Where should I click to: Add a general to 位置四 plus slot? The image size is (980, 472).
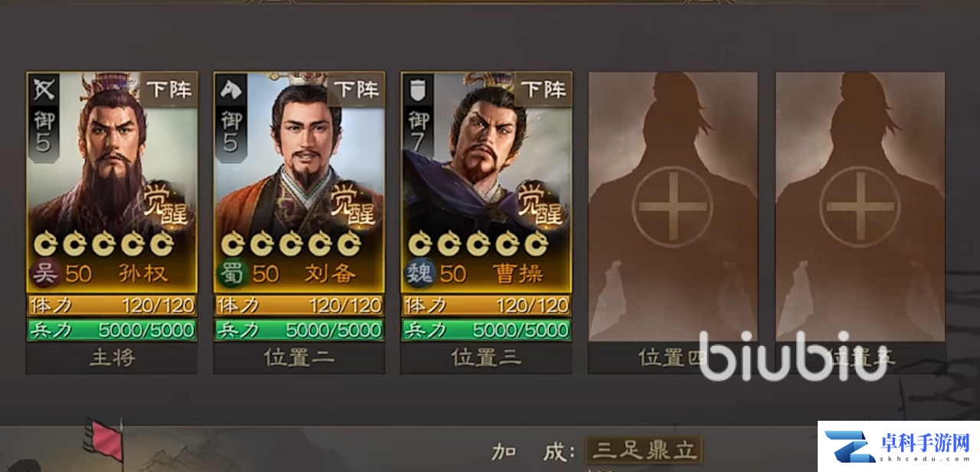click(673, 207)
